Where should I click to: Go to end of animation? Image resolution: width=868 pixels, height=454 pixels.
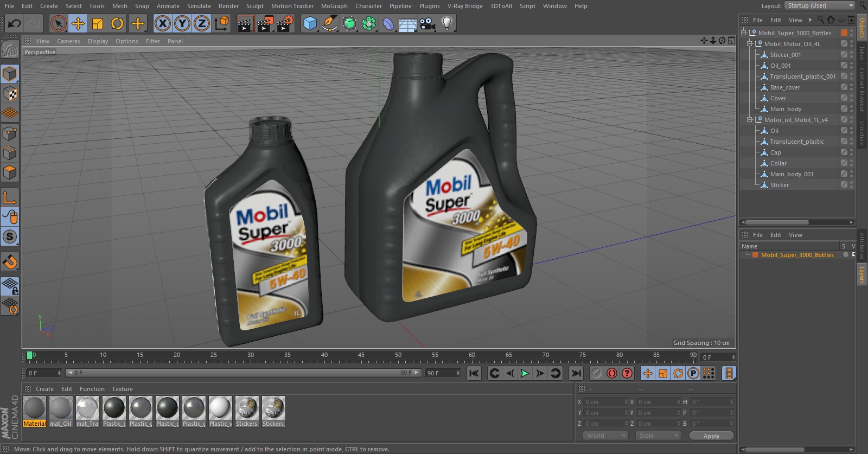coord(576,373)
